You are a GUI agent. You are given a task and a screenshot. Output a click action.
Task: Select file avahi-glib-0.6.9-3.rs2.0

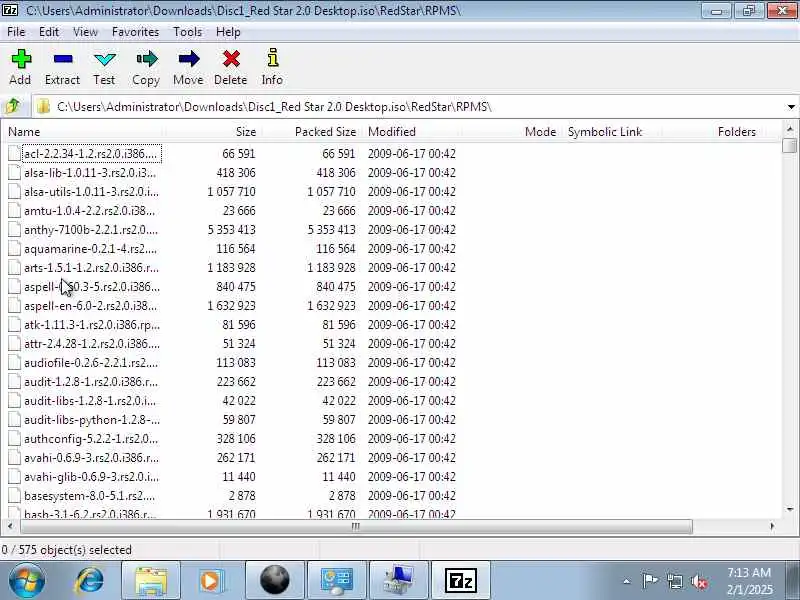click(91, 477)
